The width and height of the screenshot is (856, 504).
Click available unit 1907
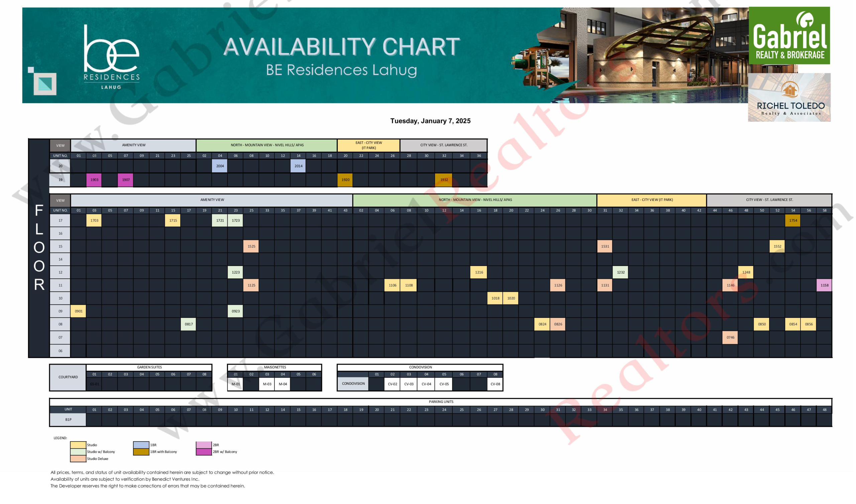[126, 180]
